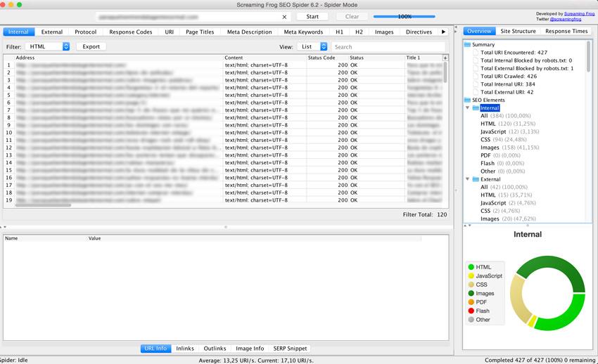Collapse the External tree node
598x364 pixels.
468,179
